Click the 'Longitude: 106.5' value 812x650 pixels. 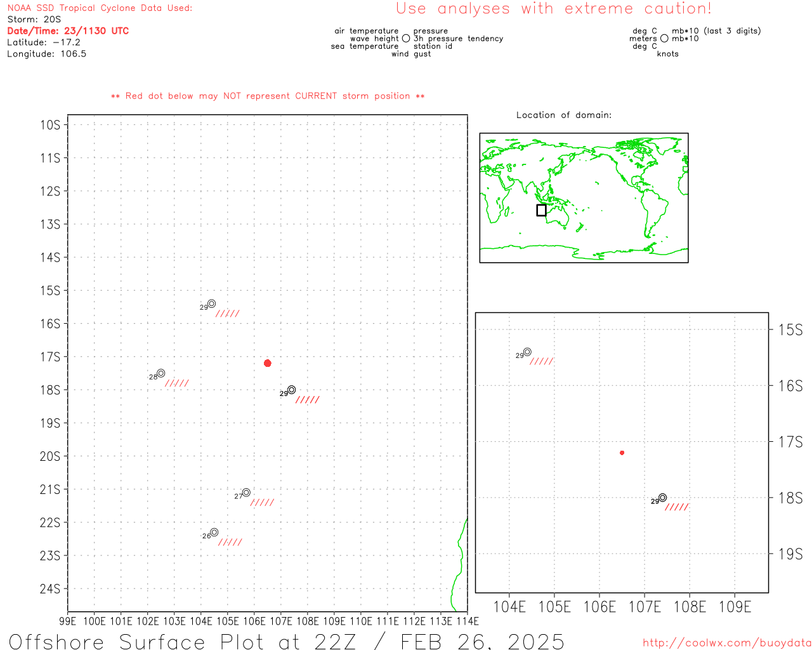coord(47,54)
